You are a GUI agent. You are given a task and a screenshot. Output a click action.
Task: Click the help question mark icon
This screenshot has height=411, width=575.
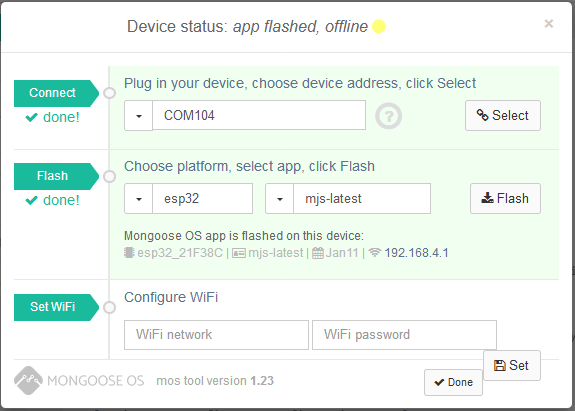(389, 116)
